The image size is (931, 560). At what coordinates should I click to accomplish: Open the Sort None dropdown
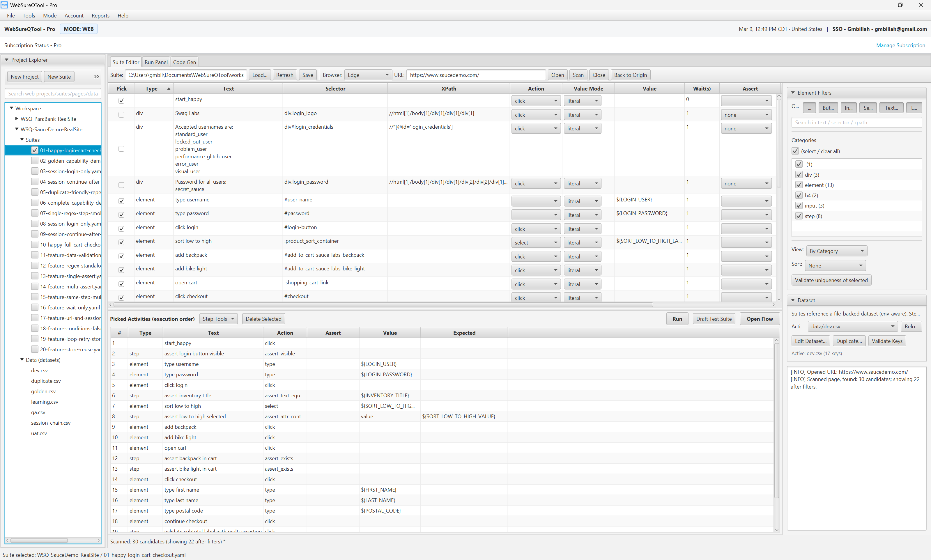[835, 266]
